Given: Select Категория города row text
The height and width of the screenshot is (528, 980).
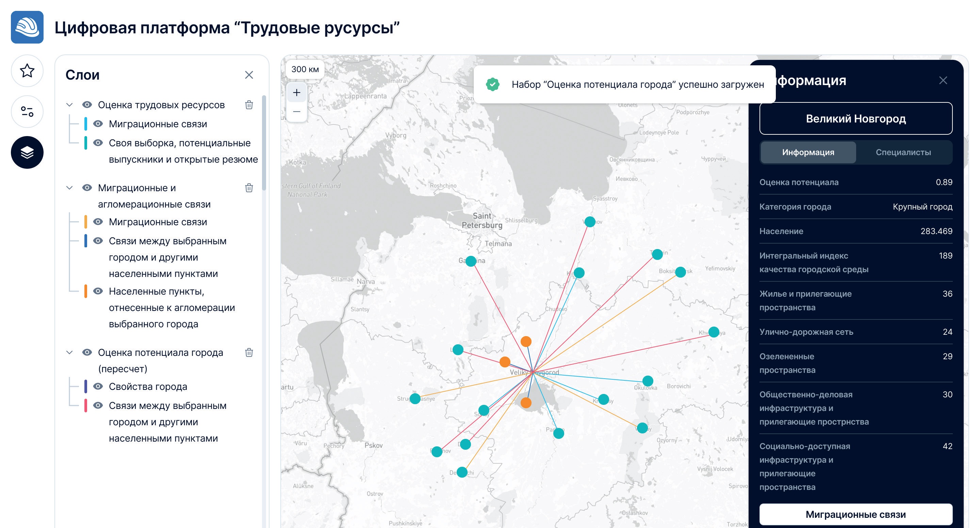Looking at the screenshot, I should 855,207.
